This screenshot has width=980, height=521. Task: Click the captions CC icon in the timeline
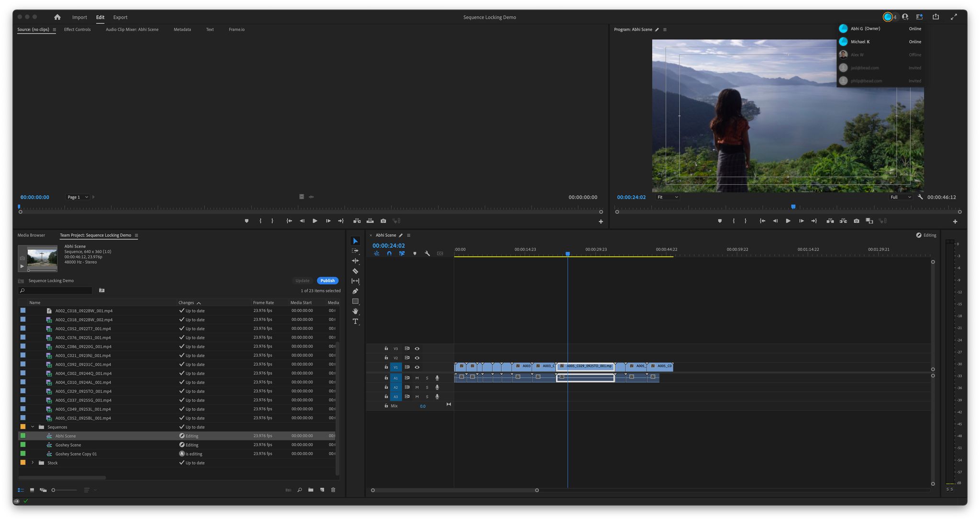tap(440, 254)
